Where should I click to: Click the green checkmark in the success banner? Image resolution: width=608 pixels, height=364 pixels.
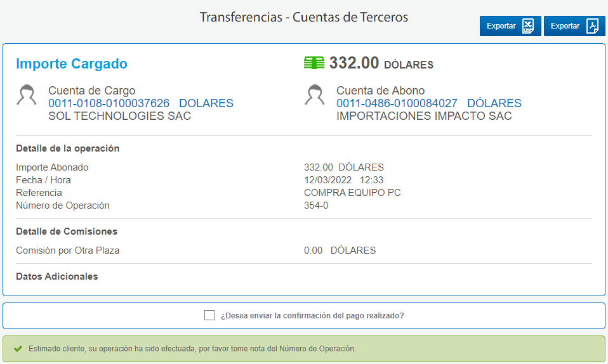(18, 349)
